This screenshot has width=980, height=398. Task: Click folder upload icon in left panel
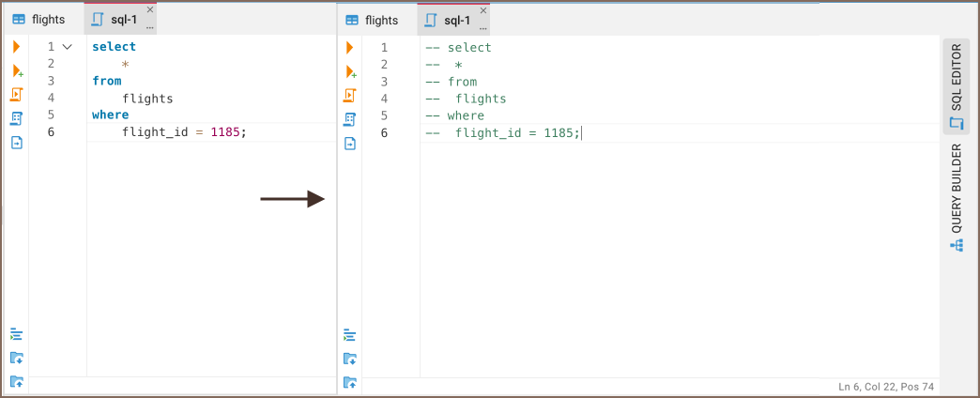(17, 381)
